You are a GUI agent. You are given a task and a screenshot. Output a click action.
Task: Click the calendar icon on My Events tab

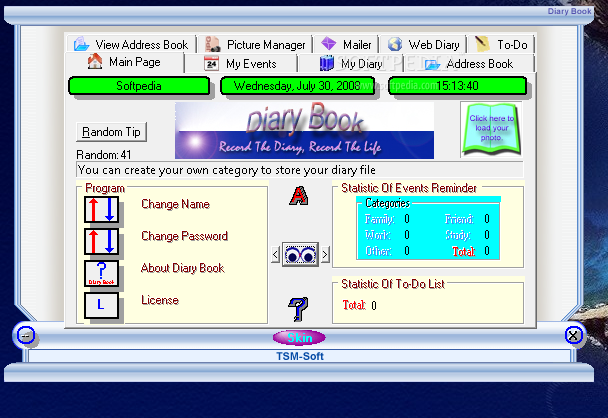tap(211, 64)
